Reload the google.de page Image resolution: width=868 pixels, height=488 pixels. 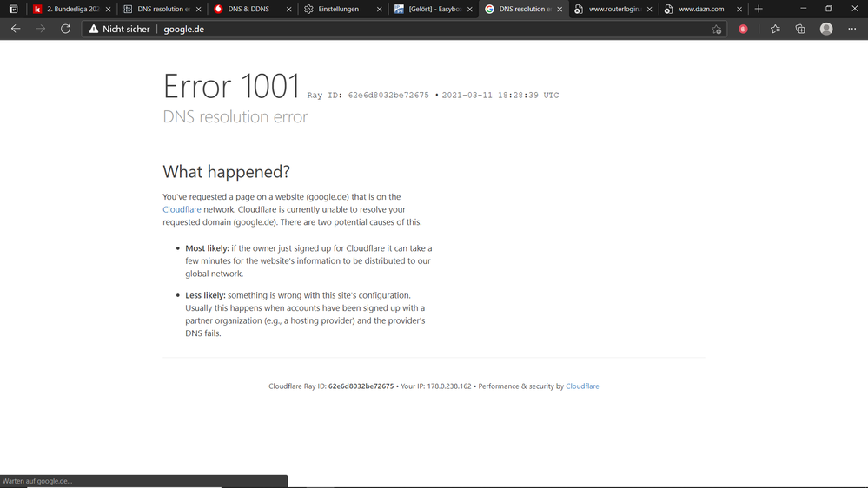(65, 29)
